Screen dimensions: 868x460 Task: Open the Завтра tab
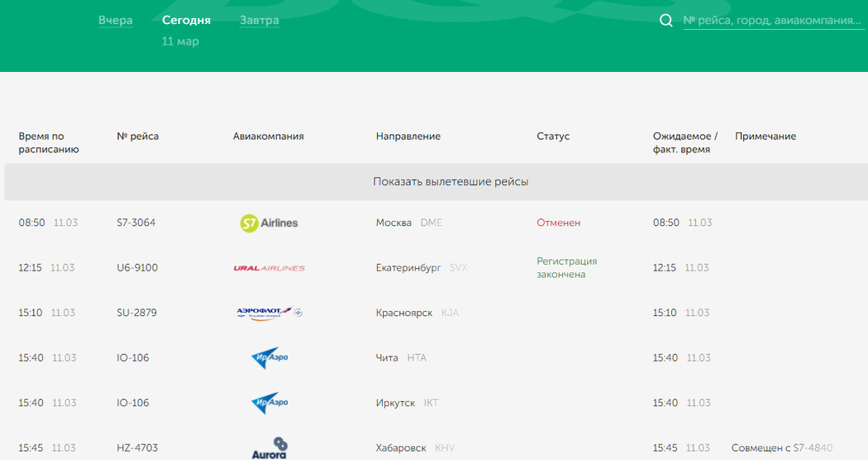(259, 21)
